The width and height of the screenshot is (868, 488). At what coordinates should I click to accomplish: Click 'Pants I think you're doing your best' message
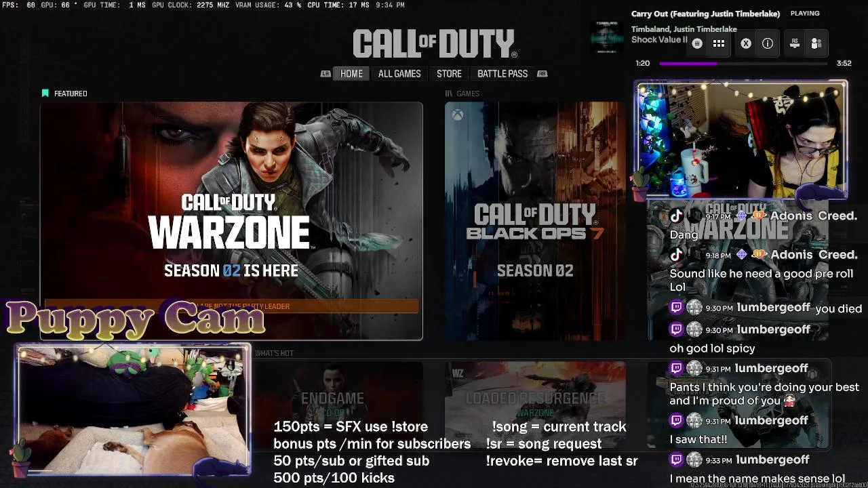coord(764,394)
